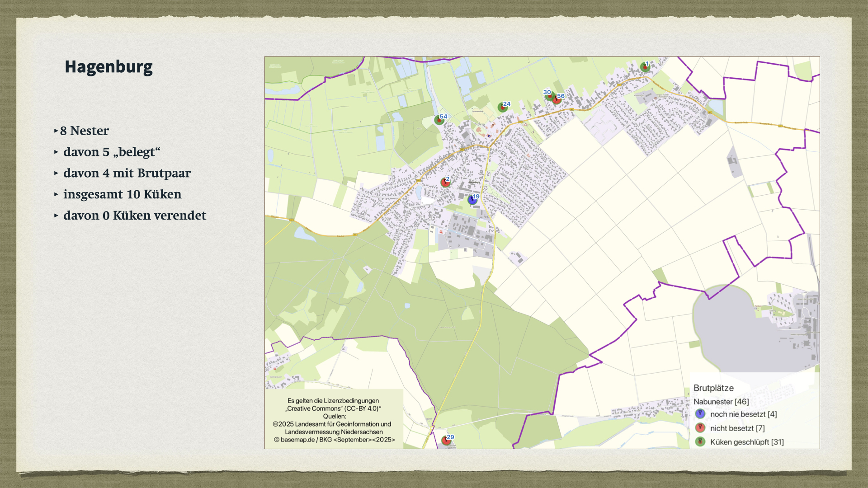868x488 pixels.
Task: Click green 'Küken geschlüpft' legend icon
Action: [x=700, y=441]
